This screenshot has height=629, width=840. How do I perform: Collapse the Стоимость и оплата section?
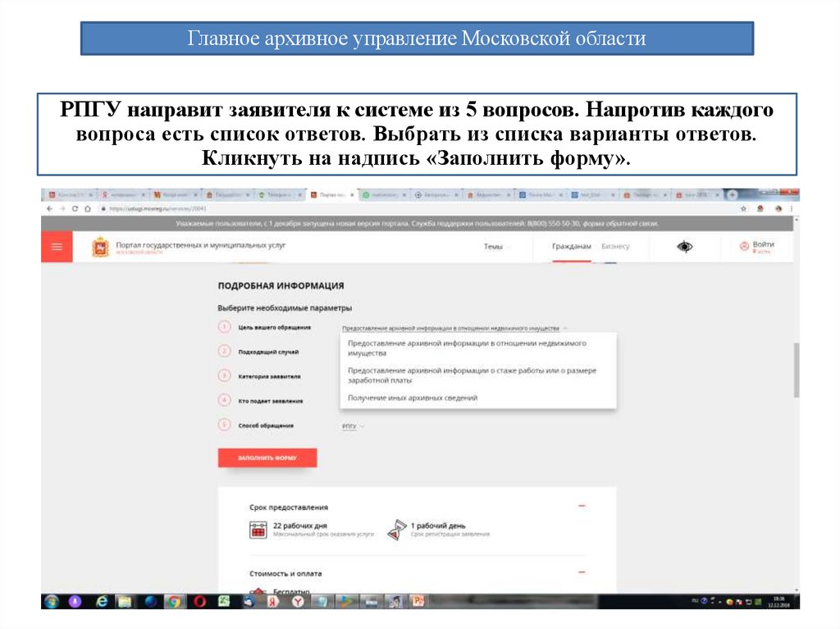tap(582, 572)
